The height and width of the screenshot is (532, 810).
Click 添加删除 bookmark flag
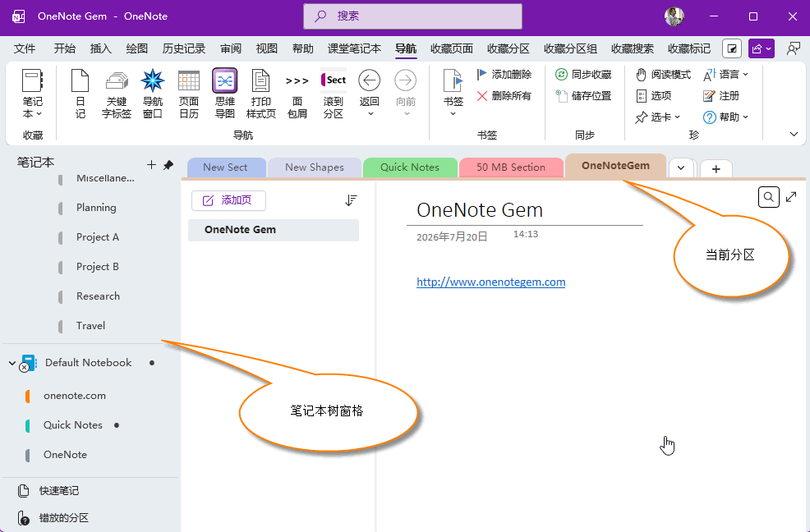point(504,75)
